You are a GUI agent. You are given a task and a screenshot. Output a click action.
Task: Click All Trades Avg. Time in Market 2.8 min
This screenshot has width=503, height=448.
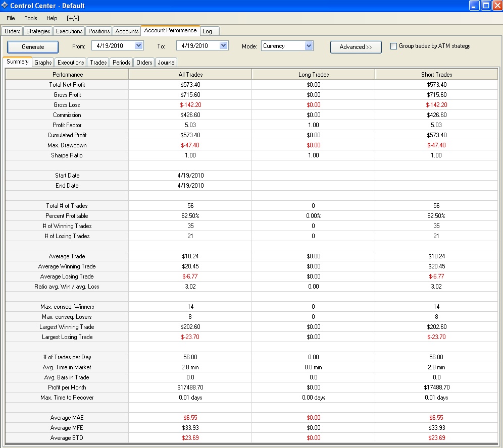point(190,367)
